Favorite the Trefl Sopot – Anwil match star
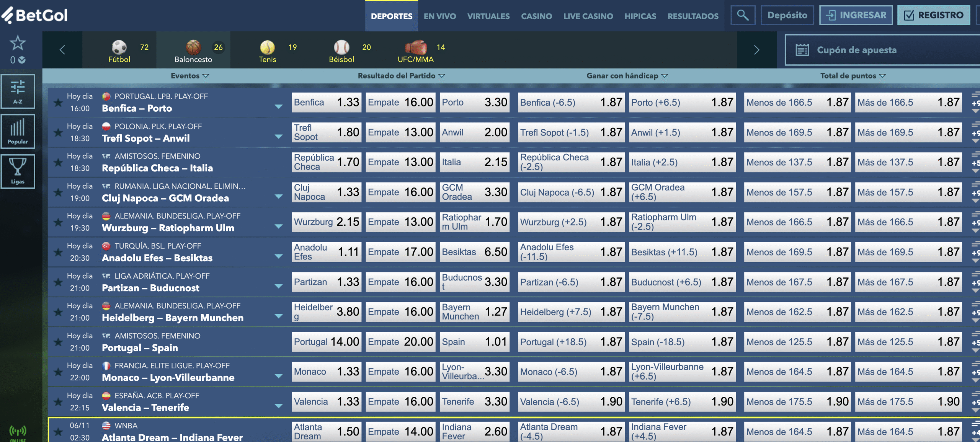This screenshot has height=442, width=980. tap(58, 132)
